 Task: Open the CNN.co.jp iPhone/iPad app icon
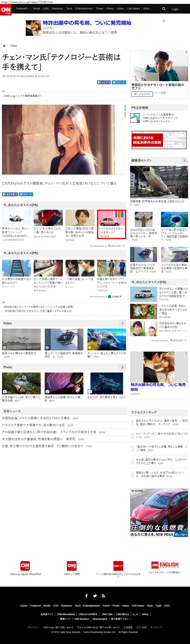click(25, 566)
